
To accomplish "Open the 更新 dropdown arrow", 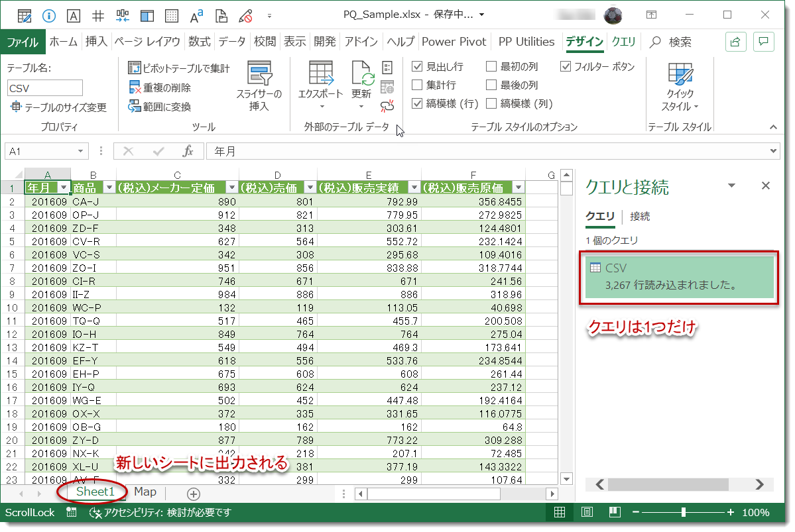I will (361, 106).
